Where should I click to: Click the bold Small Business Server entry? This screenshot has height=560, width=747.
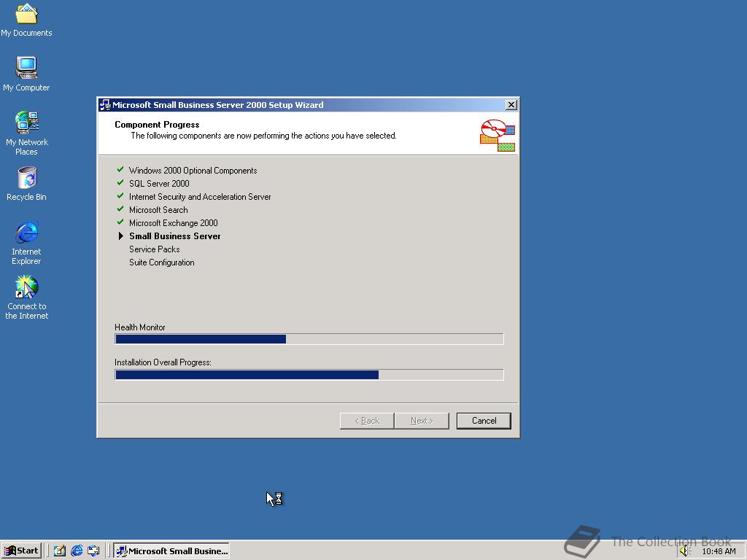[175, 236]
